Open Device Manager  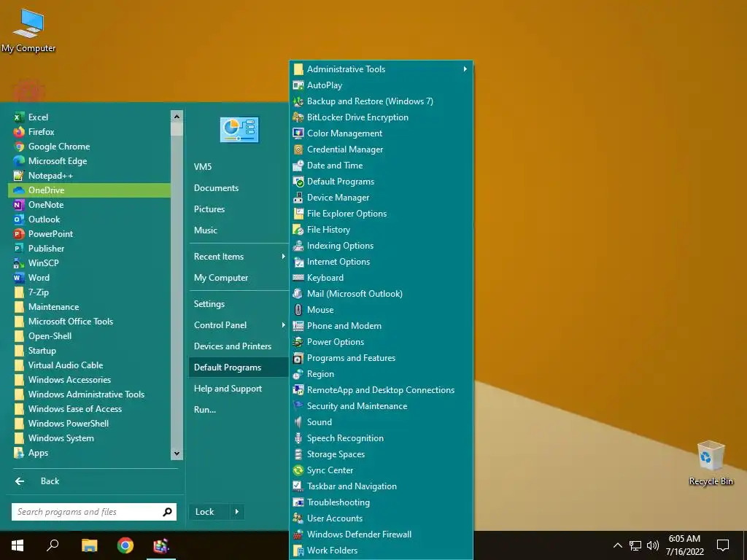381,198
